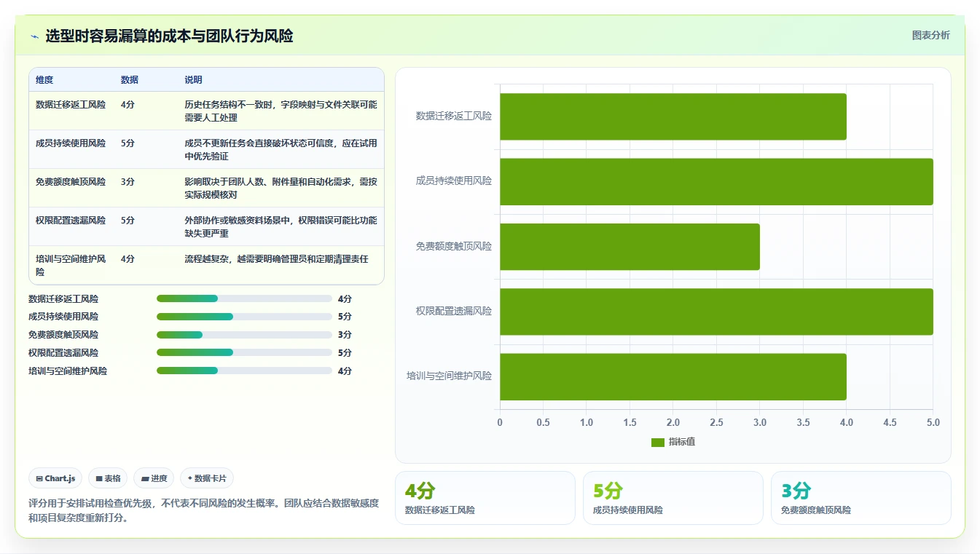This screenshot has width=980, height=554.
Task: Click the 培训与空间维护风险 progress bar
Action: [244, 371]
